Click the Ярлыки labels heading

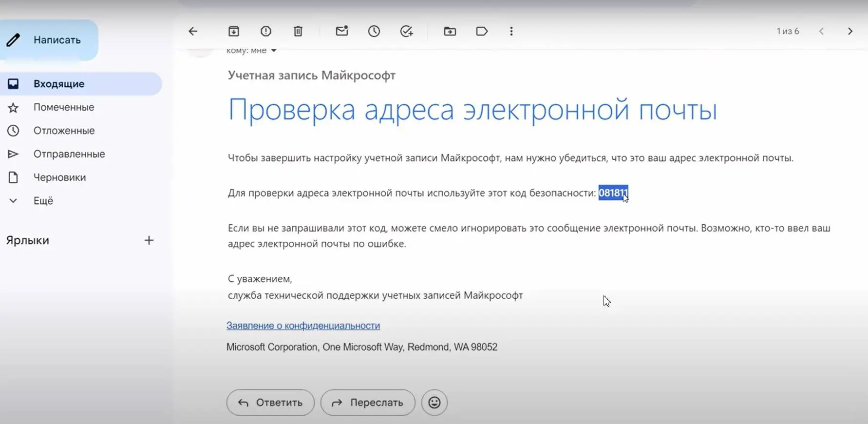[x=28, y=240]
